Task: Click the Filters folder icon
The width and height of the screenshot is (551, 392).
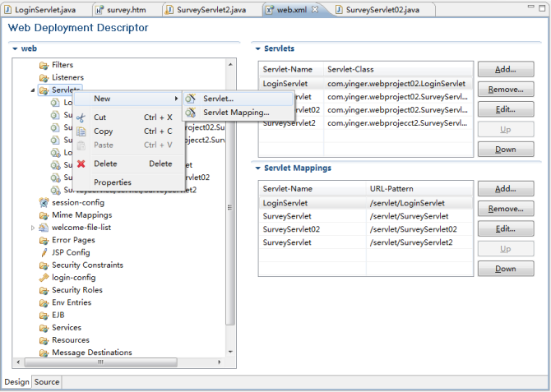Action: pos(44,66)
